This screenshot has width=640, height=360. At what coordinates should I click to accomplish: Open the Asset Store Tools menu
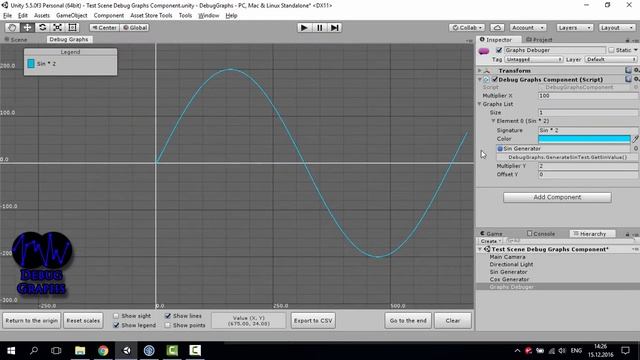(x=151, y=16)
